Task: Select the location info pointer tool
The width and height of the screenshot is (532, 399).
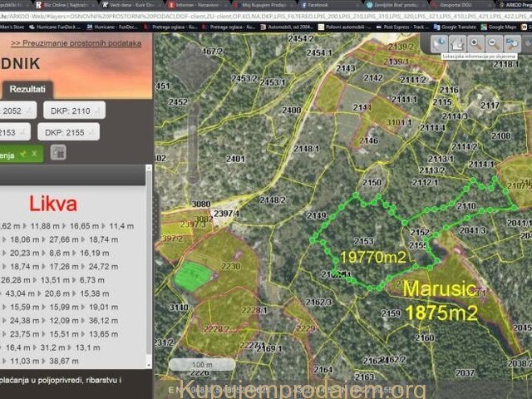Action: point(440,42)
